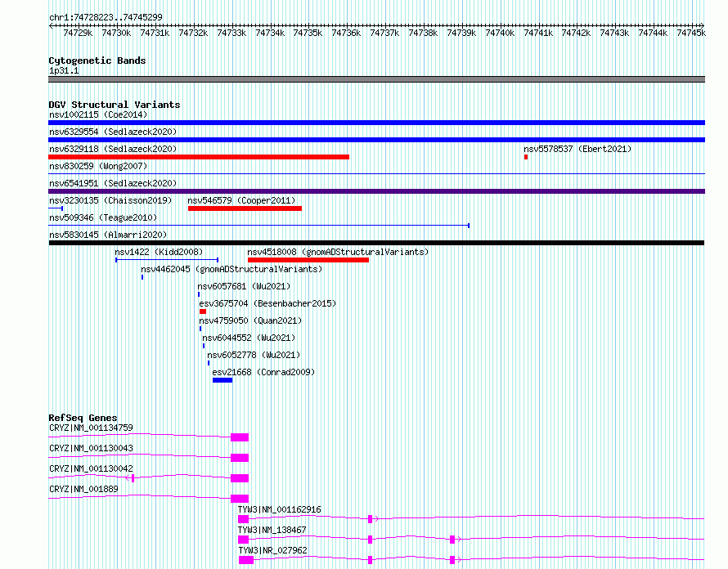Select the nsv1422 (Kidd2008) label
The width and height of the screenshot is (728, 569).
tap(159, 252)
